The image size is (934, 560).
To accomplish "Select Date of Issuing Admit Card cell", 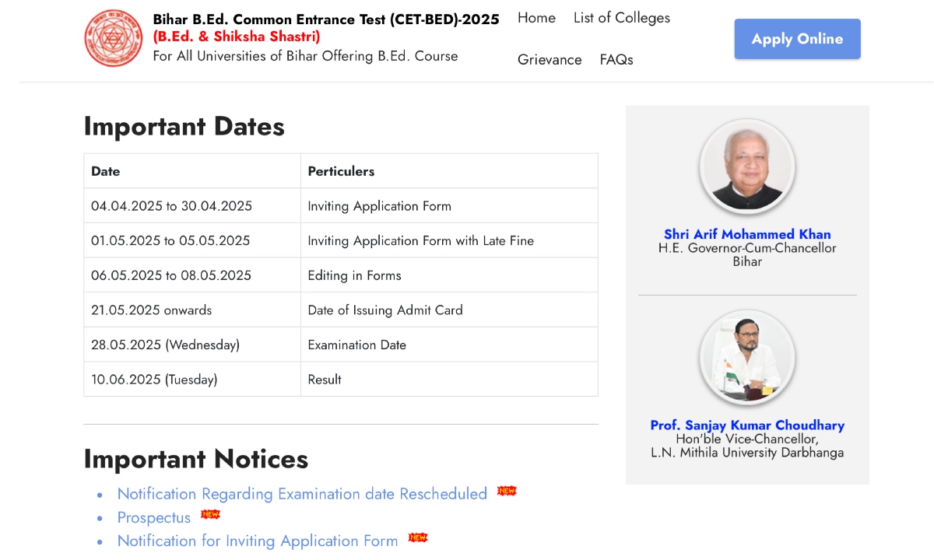I will click(x=449, y=310).
